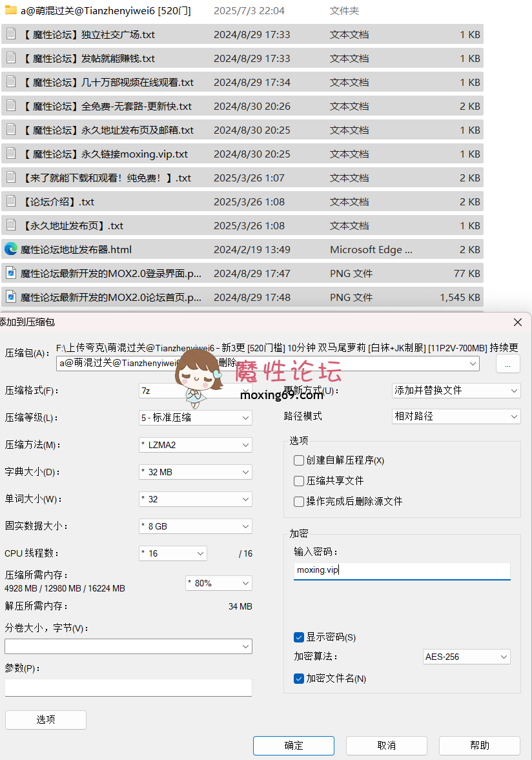The image size is (532, 760).
Task: Open the archive name combo box dropdown
Action: pyautogui.click(x=473, y=364)
